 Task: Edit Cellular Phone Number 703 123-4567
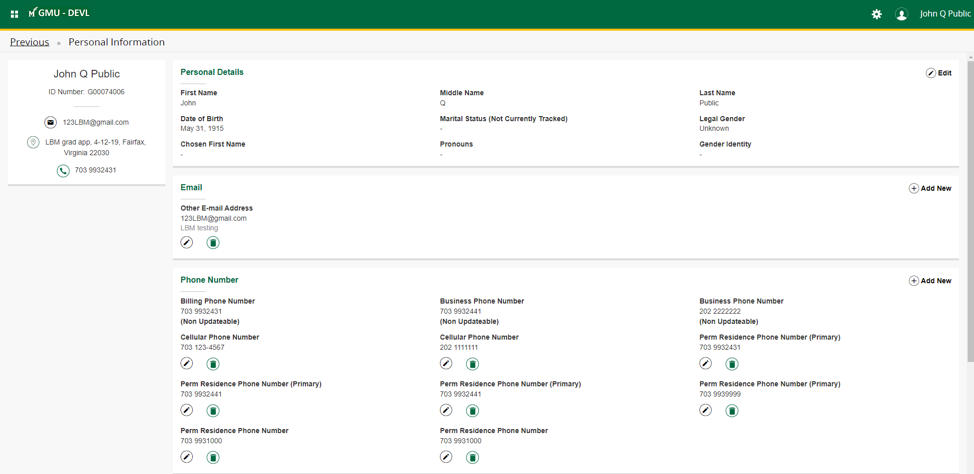pyautogui.click(x=187, y=364)
